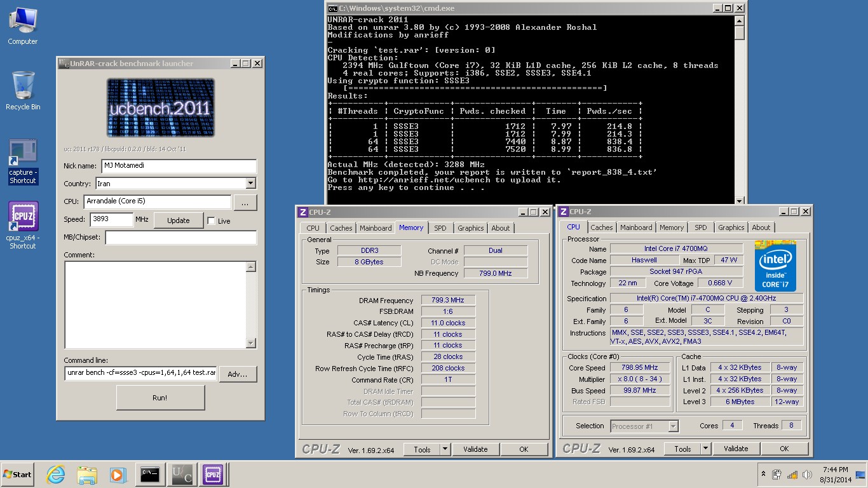
Task: Open Tools dropdown arrow in the processor CPU-Z window
Action: tap(705, 449)
